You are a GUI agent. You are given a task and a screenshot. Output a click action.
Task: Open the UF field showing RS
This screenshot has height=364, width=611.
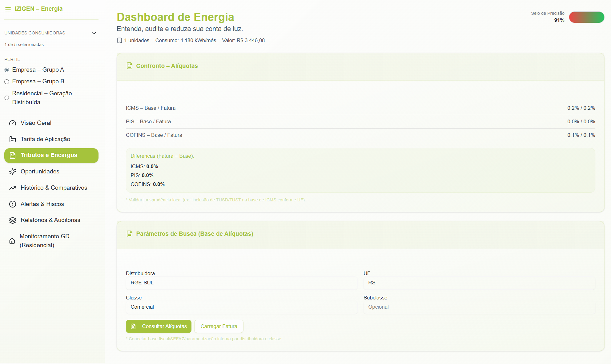pyautogui.click(x=479, y=283)
